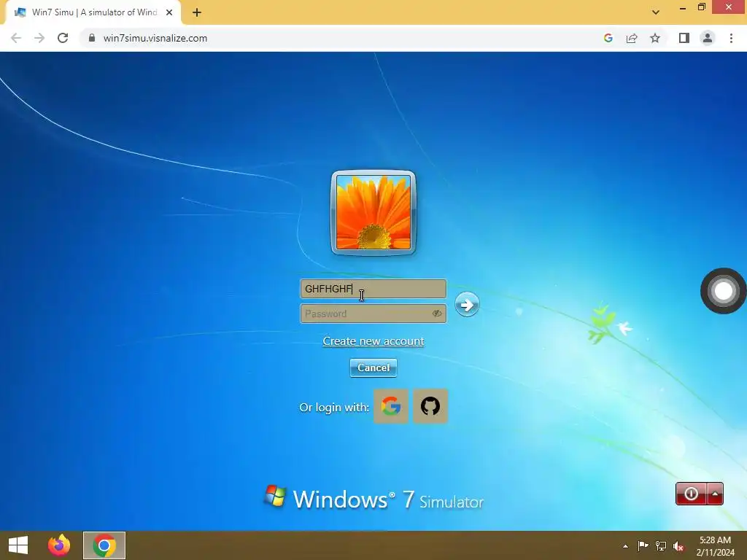Image resolution: width=747 pixels, height=560 pixels.
Task: Click into the Password field
Action: click(x=373, y=314)
